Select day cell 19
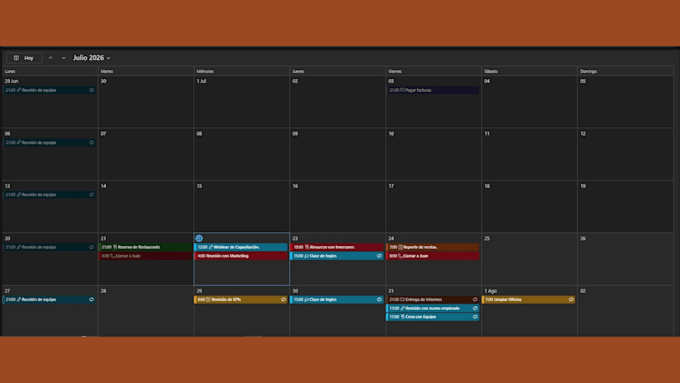680x383 pixels. click(625, 207)
